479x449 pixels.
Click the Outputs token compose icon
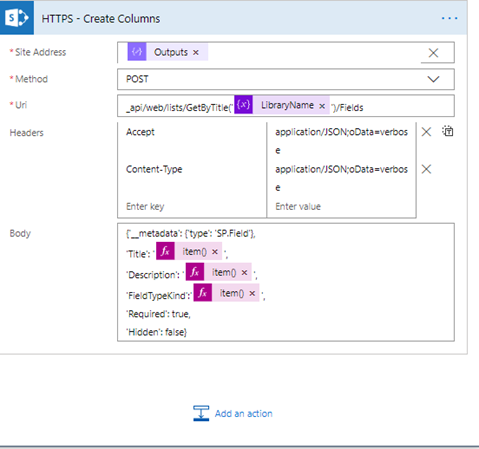click(x=137, y=52)
